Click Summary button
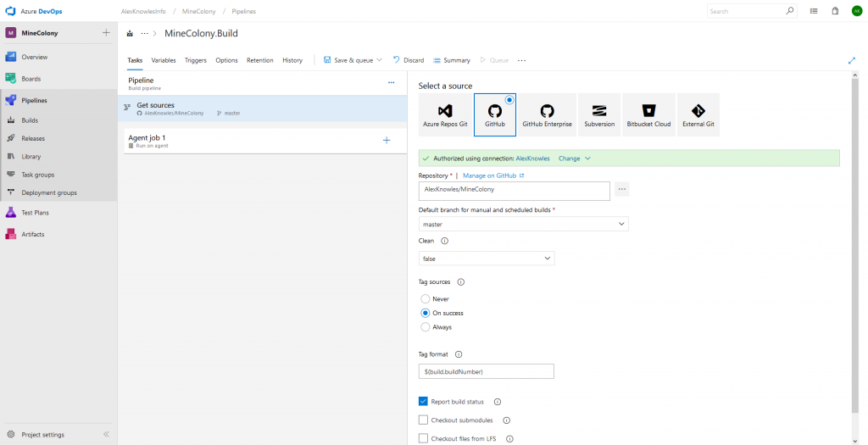Screen dimensions: 868x445 click(x=452, y=60)
